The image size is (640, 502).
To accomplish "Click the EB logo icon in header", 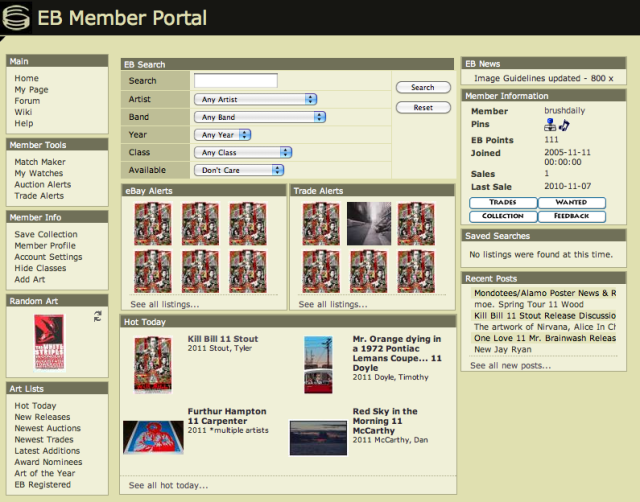I will coord(16,18).
